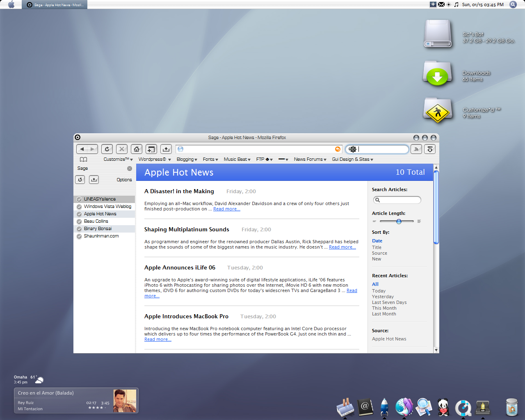Click the boxed down-arrow button at toolbar's right end
Viewport: 525px width, 420px height.
[430, 149]
